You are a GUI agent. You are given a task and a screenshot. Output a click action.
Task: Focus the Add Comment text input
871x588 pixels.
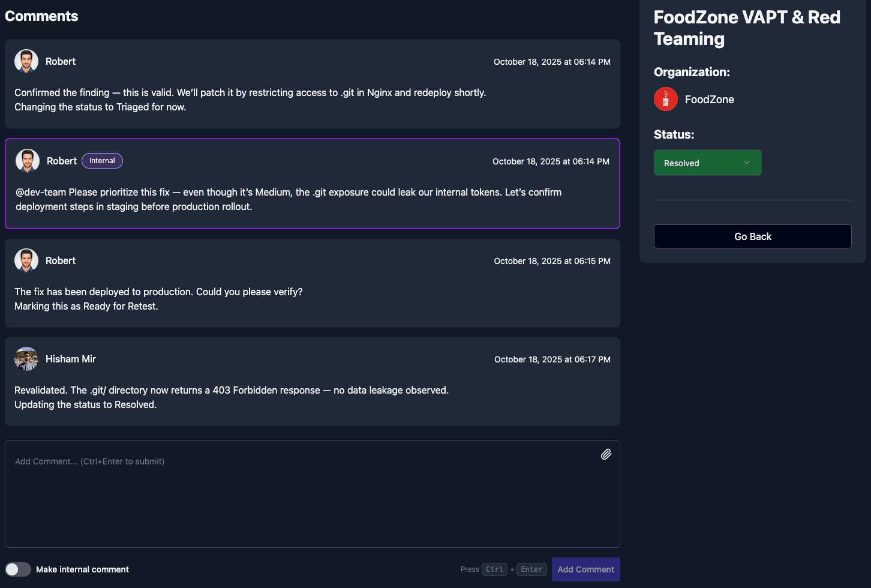[312, 492]
